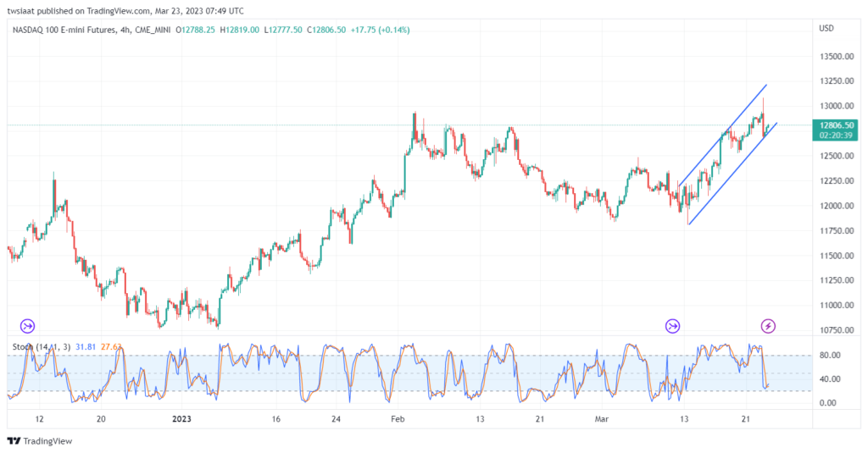Click the 02:20:39 bar countdown

(x=836, y=135)
